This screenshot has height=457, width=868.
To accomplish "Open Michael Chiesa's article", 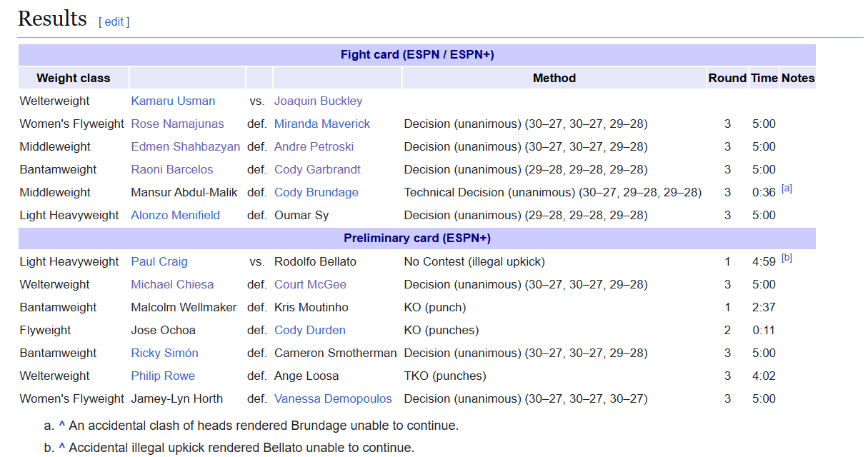I will 172,284.
